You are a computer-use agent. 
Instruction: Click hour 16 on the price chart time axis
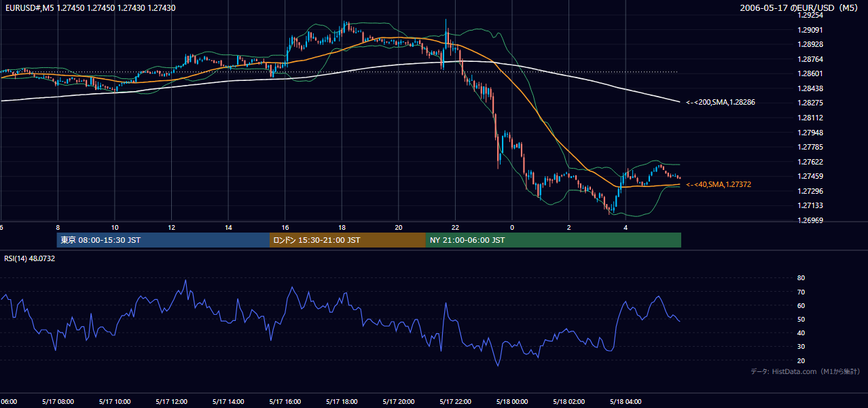tap(285, 227)
